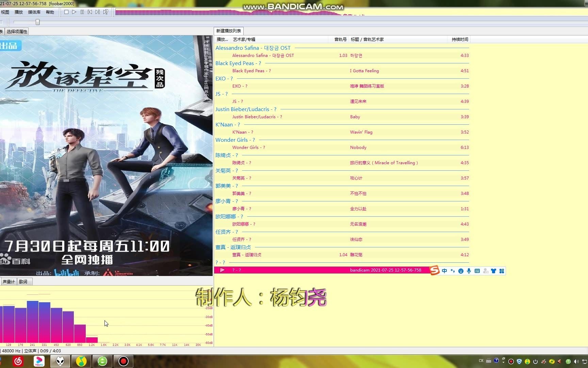Skip to the previous track
588x368 pixels.
90,12
